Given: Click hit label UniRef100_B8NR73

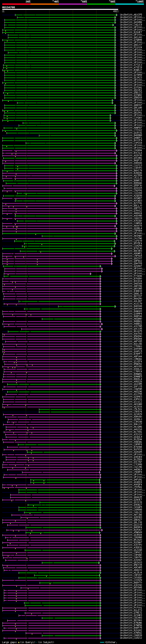Looking at the screenshot, I should [131, 180].
